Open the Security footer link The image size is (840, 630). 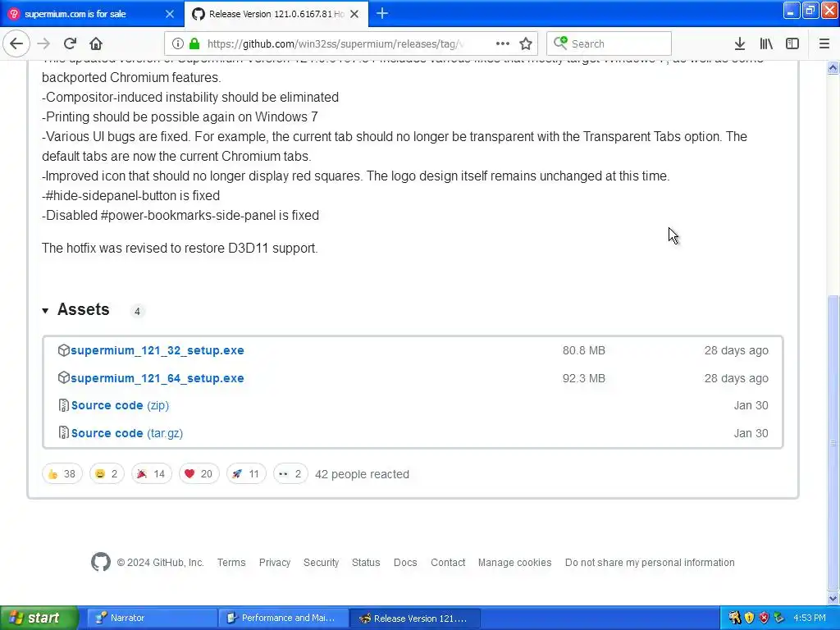(322, 563)
